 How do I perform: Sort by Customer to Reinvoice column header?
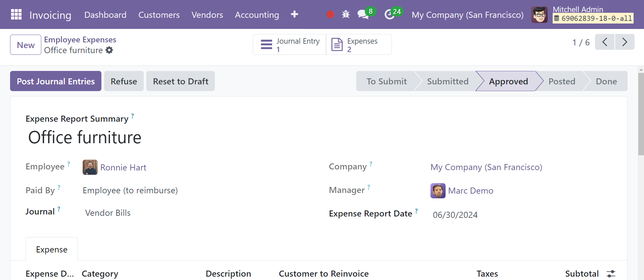point(324,274)
